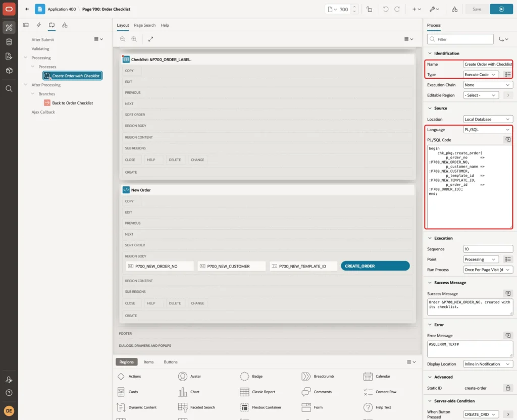The height and width of the screenshot is (420, 517).
Task: Open Gallery cube icon in sidebar
Action: click(x=9, y=71)
